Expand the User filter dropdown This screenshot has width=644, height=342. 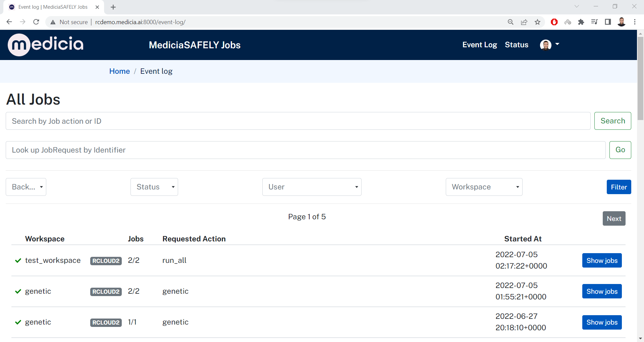(312, 187)
